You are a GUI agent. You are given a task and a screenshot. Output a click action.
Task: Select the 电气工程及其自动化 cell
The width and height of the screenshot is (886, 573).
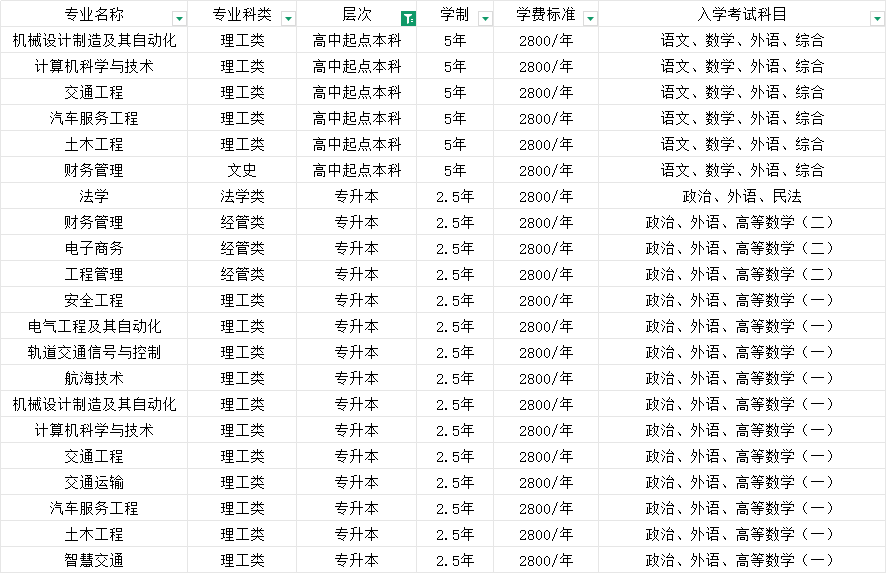pos(94,326)
